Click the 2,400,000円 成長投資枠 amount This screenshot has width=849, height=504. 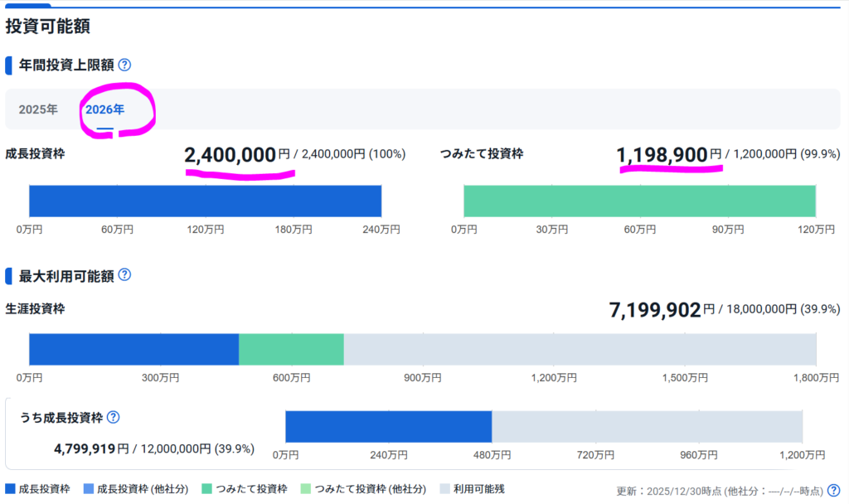[x=230, y=154]
